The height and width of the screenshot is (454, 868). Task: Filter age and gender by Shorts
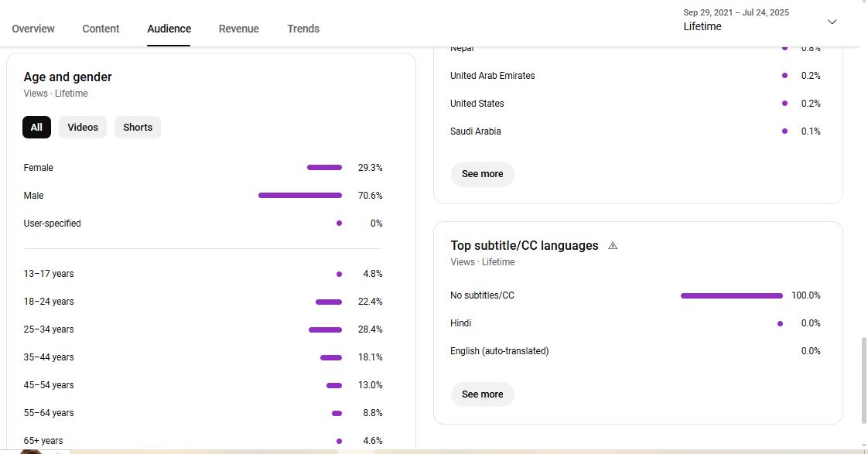click(138, 128)
